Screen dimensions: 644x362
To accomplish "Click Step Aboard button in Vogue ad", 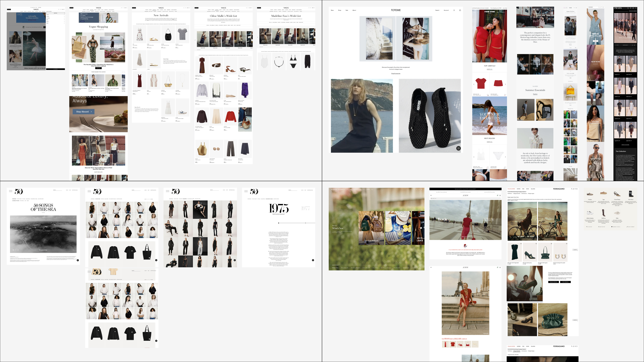I will (x=84, y=112).
